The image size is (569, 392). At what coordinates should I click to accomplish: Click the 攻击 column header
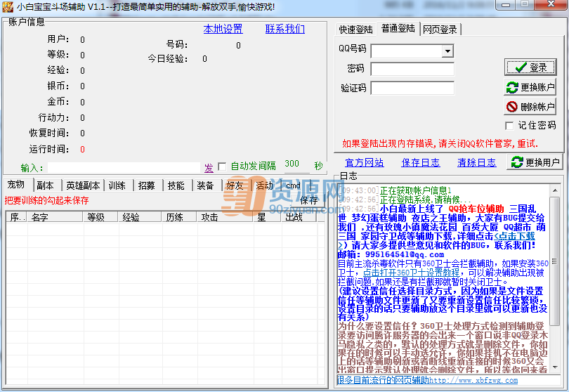tap(225, 217)
